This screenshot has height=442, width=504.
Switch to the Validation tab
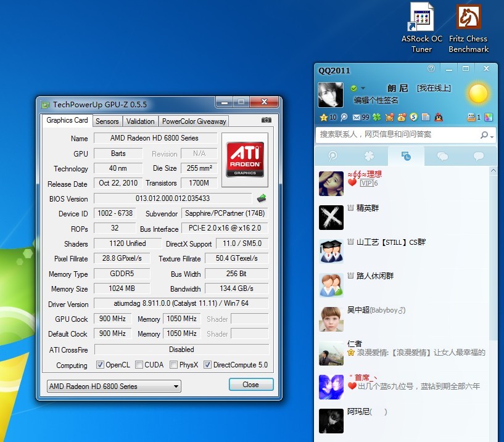tap(140, 121)
